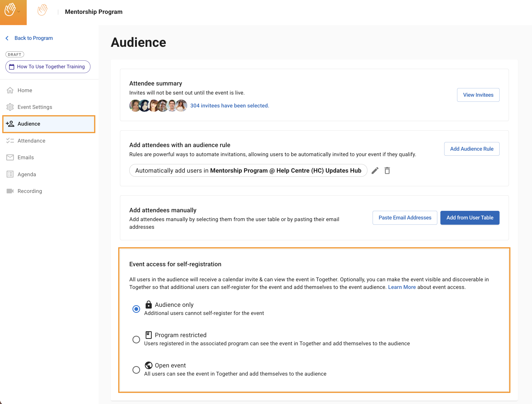Screen dimensions: 532x404
Task: Open the Agenda sidebar item
Action: 27,174
